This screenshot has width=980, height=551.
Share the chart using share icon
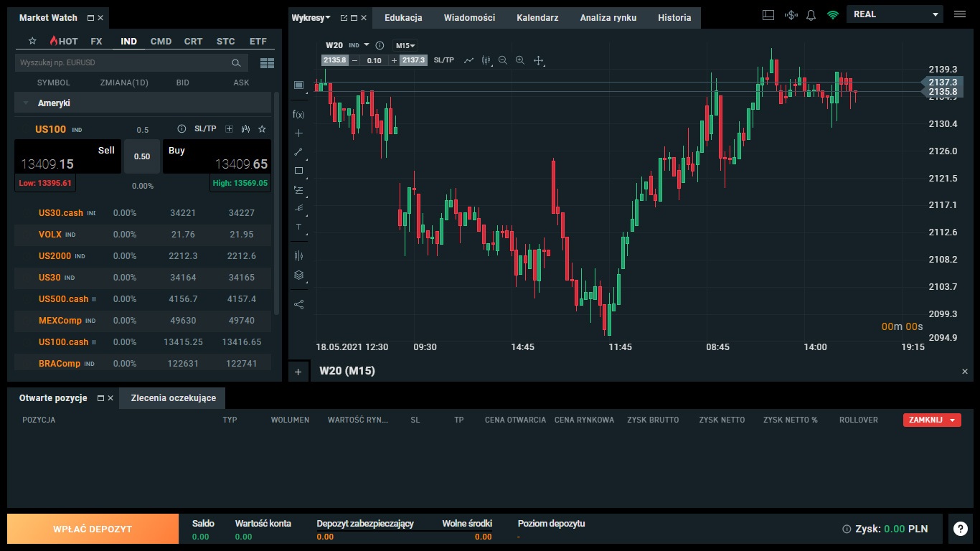click(298, 304)
